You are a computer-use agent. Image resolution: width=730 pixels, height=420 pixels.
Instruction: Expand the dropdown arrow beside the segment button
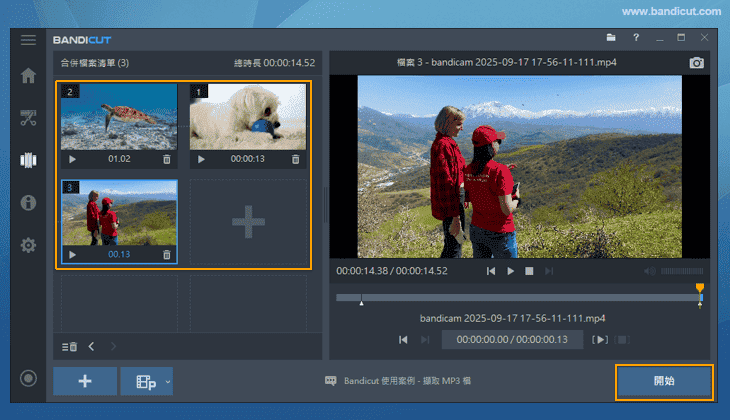pos(168,382)
